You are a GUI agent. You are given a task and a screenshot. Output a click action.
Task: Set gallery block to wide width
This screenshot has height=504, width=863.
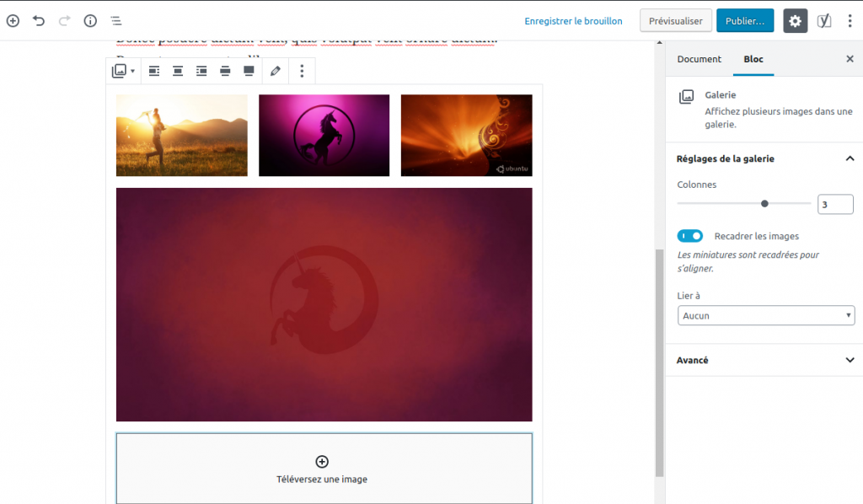point(225,71)
